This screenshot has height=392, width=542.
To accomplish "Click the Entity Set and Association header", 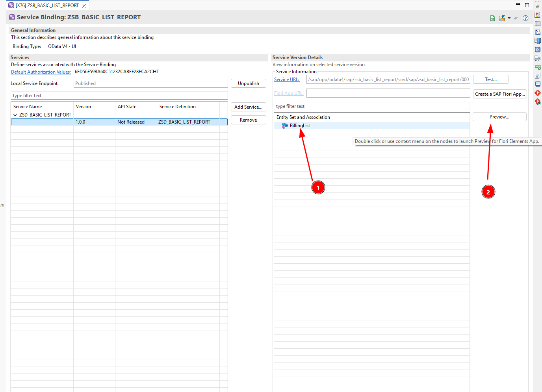I will pos(372,117).
